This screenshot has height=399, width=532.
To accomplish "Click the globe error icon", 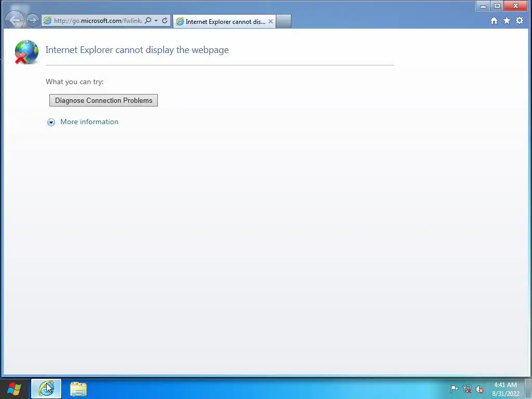I will 26,52.
